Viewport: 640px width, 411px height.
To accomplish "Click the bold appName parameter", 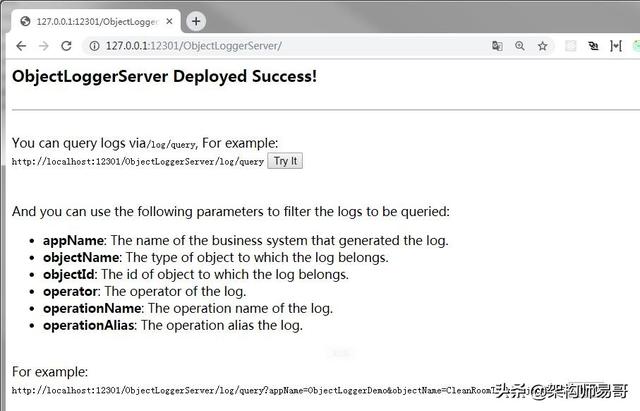I will coord(73,240).
